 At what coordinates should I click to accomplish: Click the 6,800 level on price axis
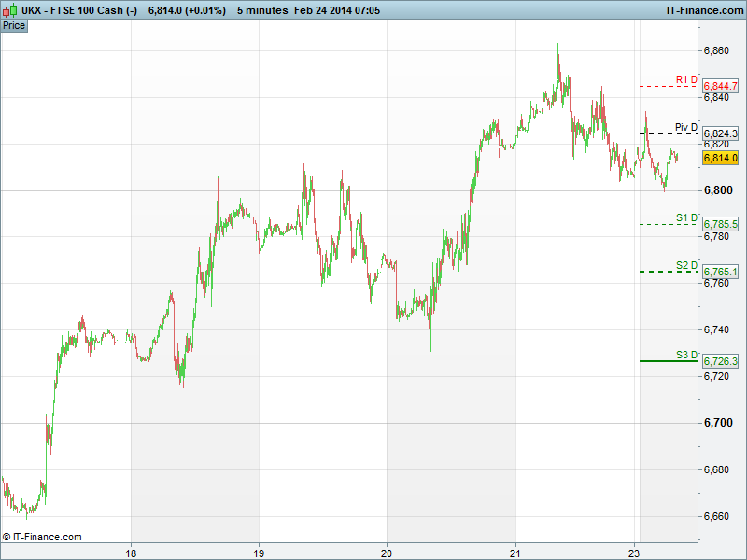(x=717, y=190)
